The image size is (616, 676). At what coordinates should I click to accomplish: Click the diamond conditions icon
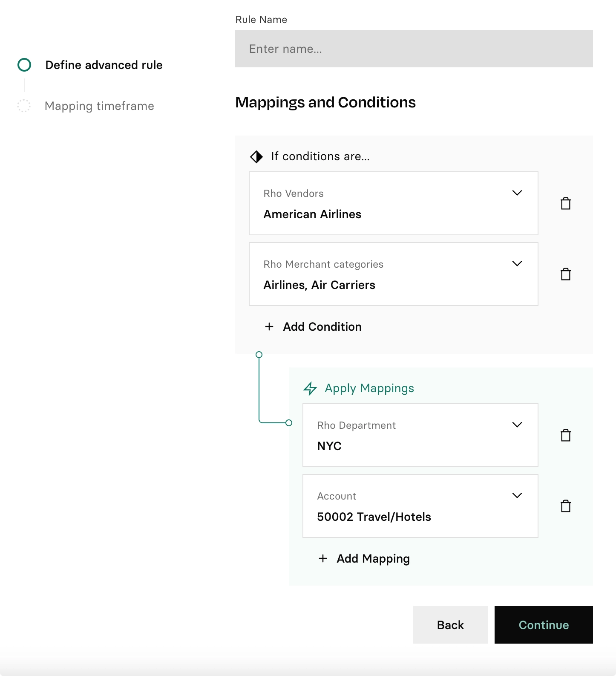pos(256,156)
